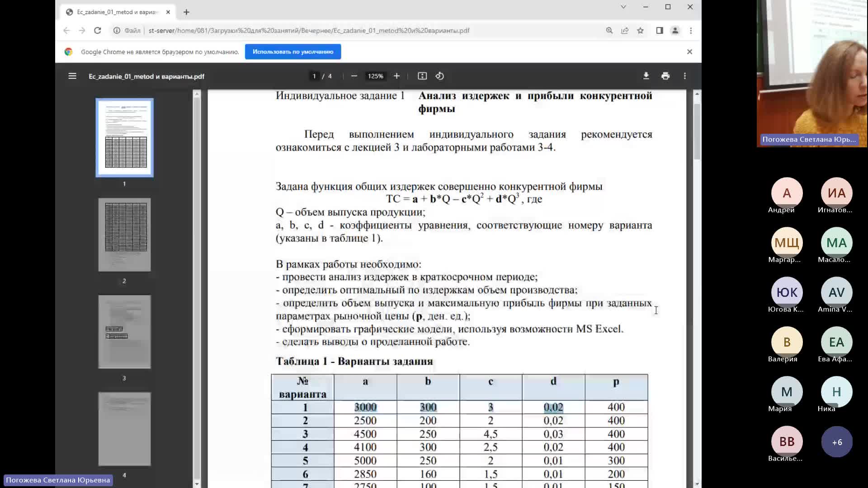Image resolution: width=868 pixels, height=488 pixels.
Task: Toggle the browser side panel
Action: click(x=660, y=30)
